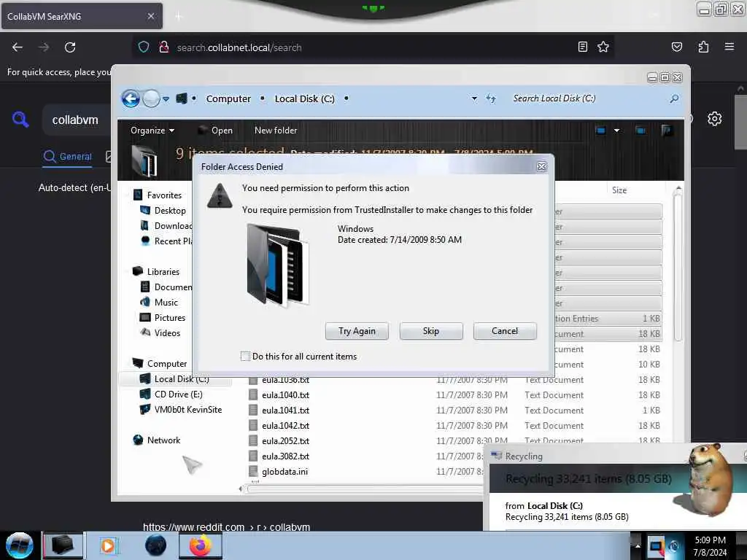Open the SearXNG General category tab

click(x=67, y=156)
